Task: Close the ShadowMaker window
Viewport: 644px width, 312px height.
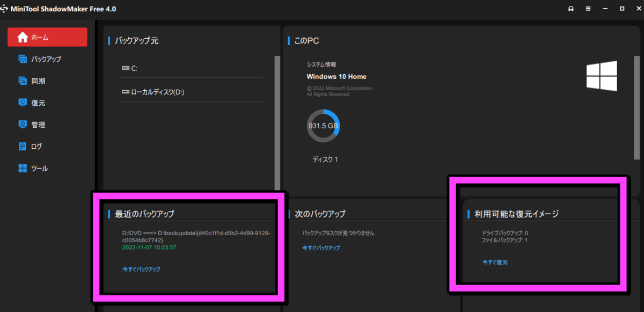Action: [638, 9]
